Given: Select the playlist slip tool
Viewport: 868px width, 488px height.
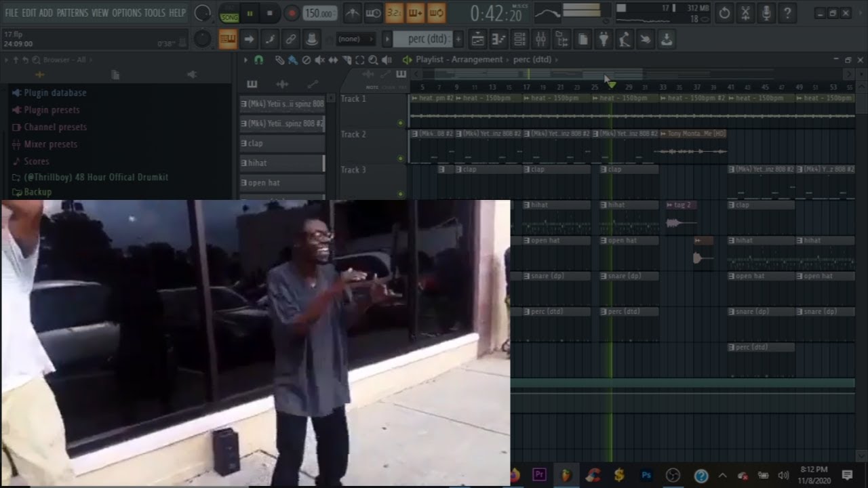Looking at the screenshot, I should point(333,60).
